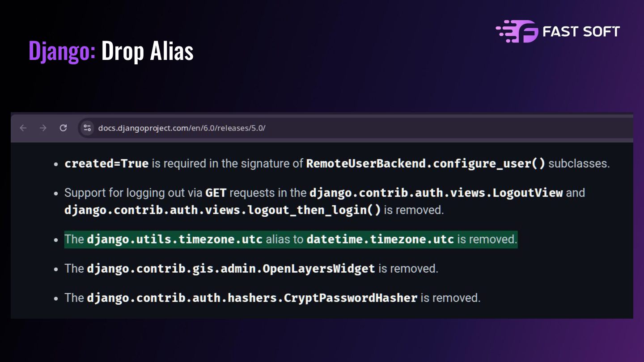Image resolution: width=644 pixels, height=362 pixels.
Task: Click the bold GET keyword
Action: (216, 193)
